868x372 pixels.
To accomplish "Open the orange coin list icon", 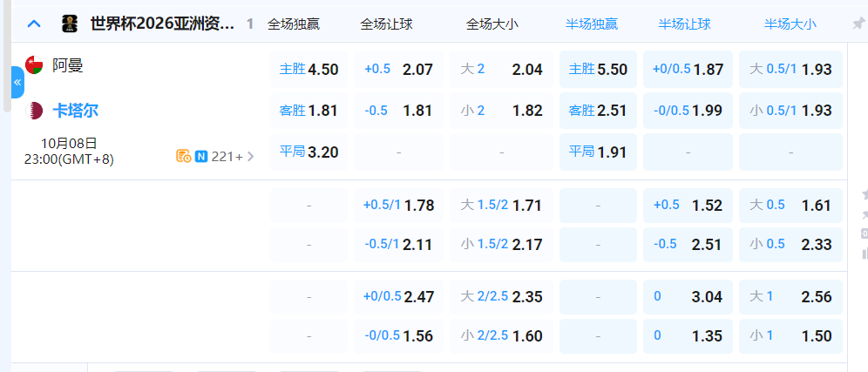I will (x=183, y=157).
